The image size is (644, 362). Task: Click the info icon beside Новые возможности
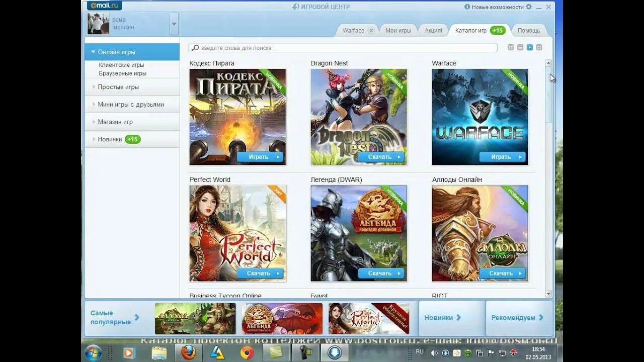coord(467,7)
